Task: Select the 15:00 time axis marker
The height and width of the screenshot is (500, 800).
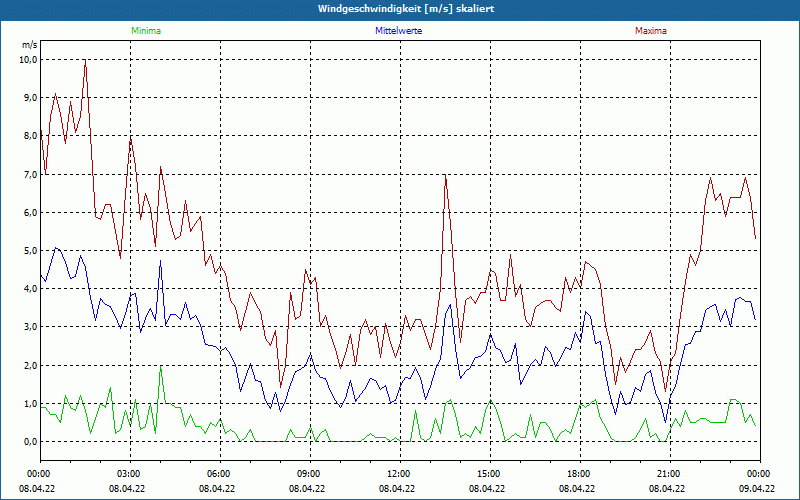Action: tap(488, 473)
